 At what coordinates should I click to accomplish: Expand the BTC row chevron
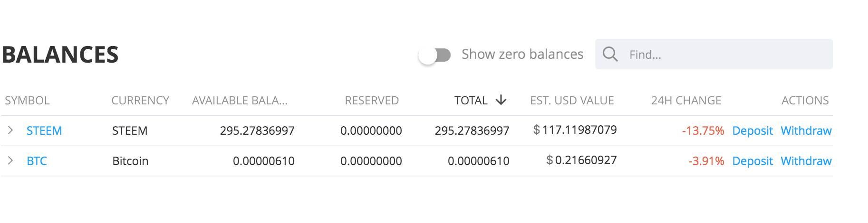(10, 160)
